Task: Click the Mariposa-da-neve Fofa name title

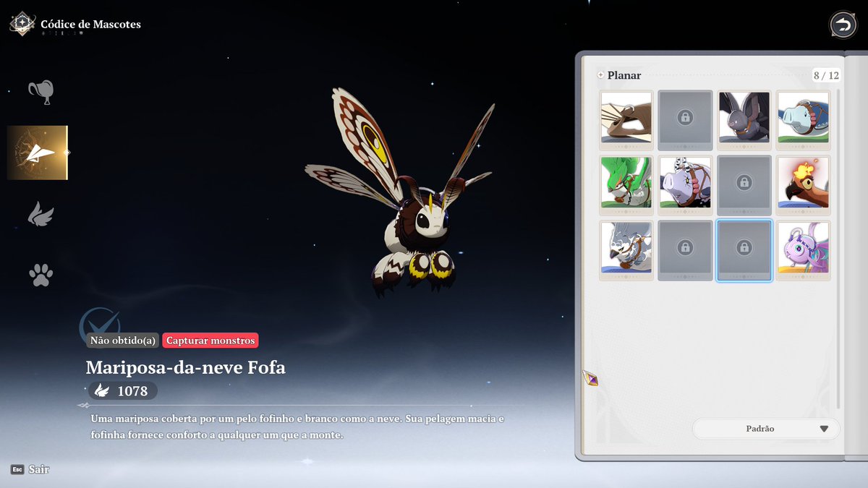Action: pos(186,367)
